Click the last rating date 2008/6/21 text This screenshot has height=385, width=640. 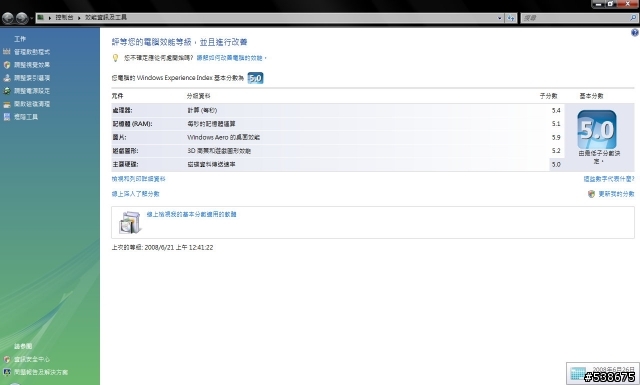point(162,247)
